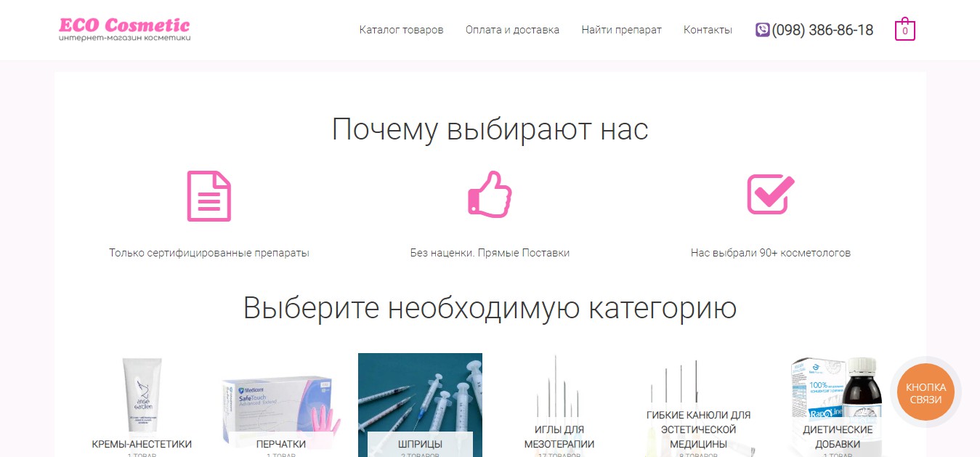The width and height of the screenshot is (980, 457).
Task: Open Найти препарат page
Action: pos(621,30)
